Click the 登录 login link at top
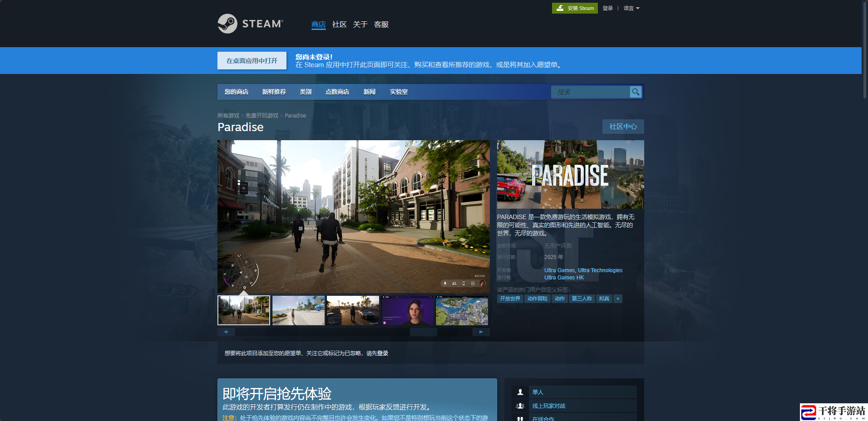 607,8
